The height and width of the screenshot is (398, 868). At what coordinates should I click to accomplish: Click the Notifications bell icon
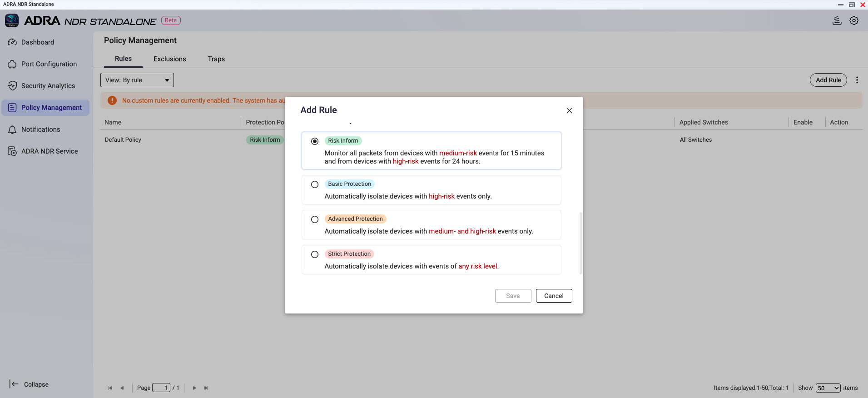(x=12, y=129)
